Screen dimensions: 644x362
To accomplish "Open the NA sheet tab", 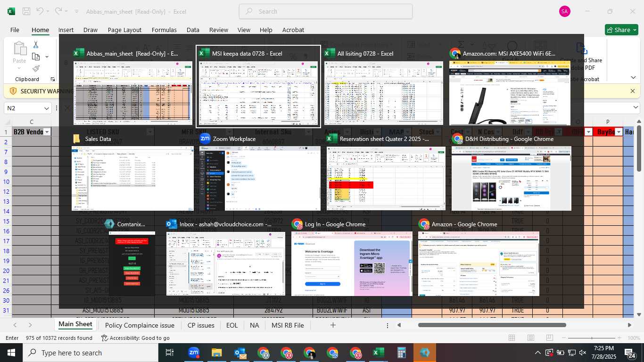I will click(x=255, y=325).
